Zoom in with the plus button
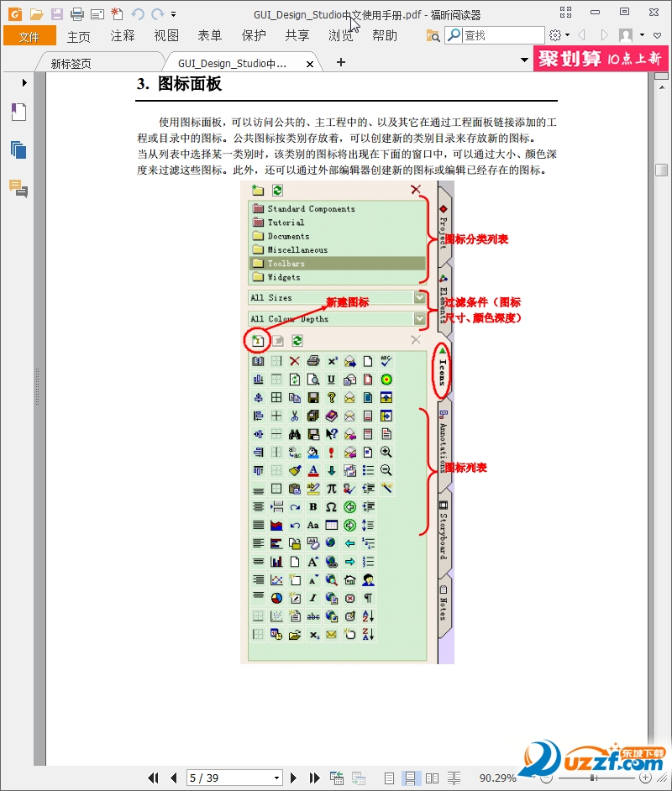This screenshot has height=791, width=672. click(645, 778)
